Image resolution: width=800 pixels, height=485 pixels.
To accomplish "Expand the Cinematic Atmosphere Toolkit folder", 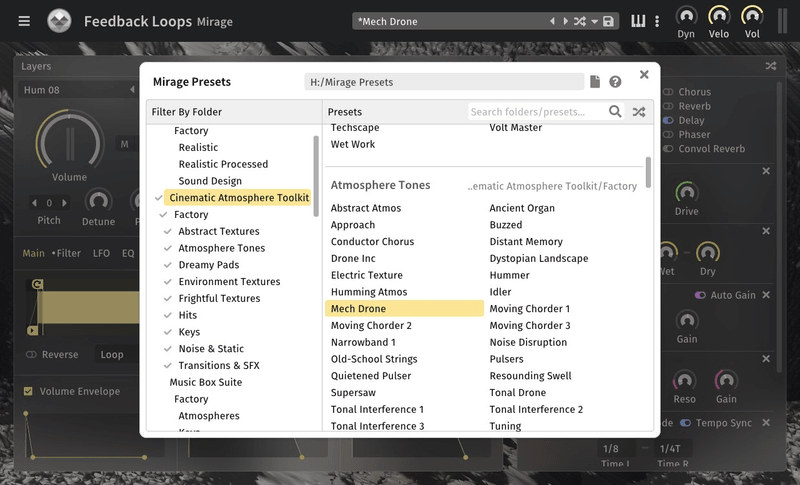I will pyautogui.click(x=238, y=198).
